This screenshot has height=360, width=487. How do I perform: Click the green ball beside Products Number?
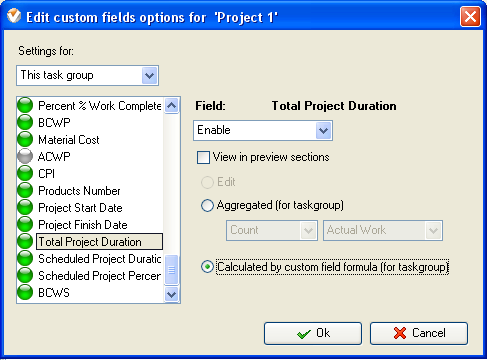(x=25, y=190)
